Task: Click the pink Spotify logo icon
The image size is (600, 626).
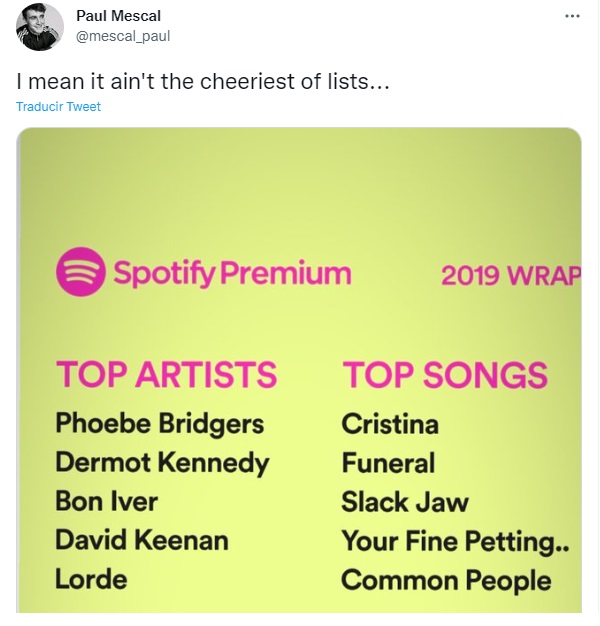Action: (80, 273)
